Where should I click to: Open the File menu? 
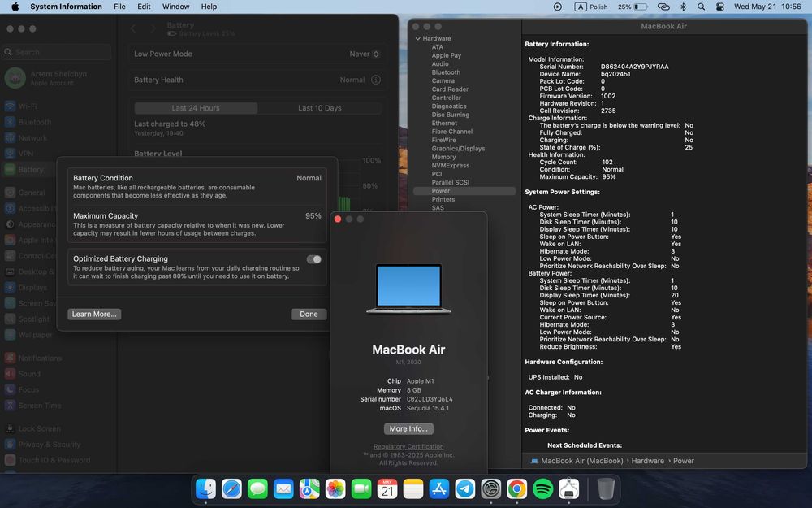tap(119, 7)
